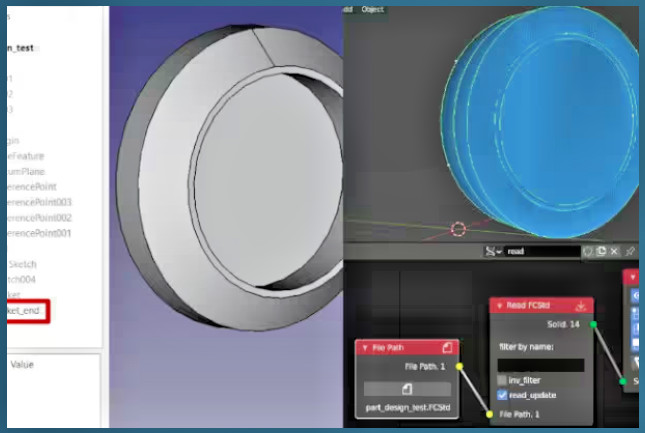Screen dimensions: 645x433
Task: Click the 'Solid. 14' output label
Action: (563, 324)
